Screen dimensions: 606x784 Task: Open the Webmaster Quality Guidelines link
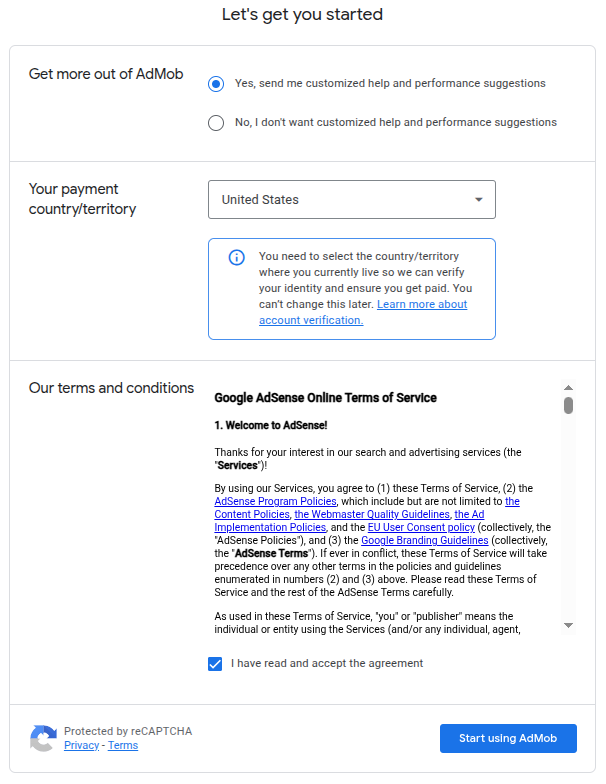pyautogui.click(x=372, y=515)
